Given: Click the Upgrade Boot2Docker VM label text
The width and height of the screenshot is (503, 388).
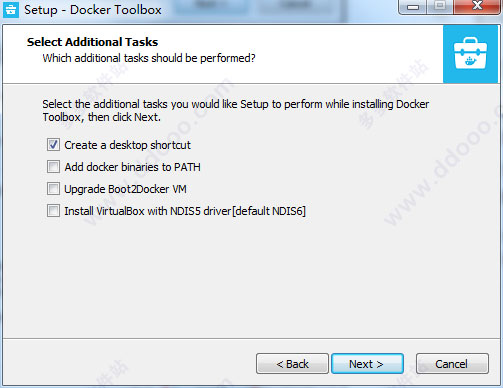Looking at the screenshot, I should tap(125, 189).
